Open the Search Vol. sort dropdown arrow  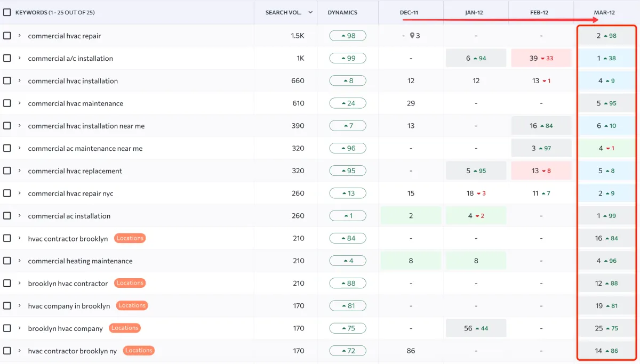[x=311, y=13]
